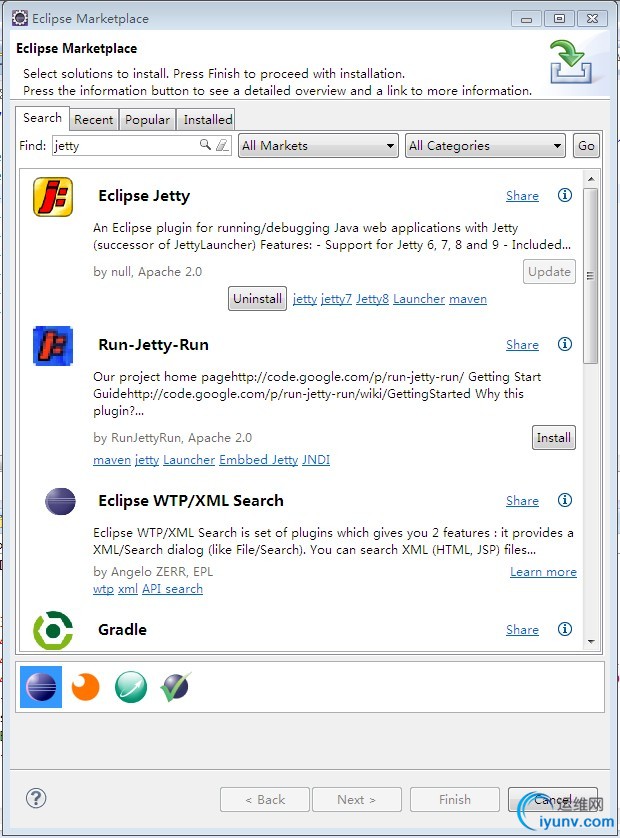This screenshot has width=620, height=838.
Task: Click text 'by Angelo ZERR, EPL'
Action: click(x=153, y=572)
